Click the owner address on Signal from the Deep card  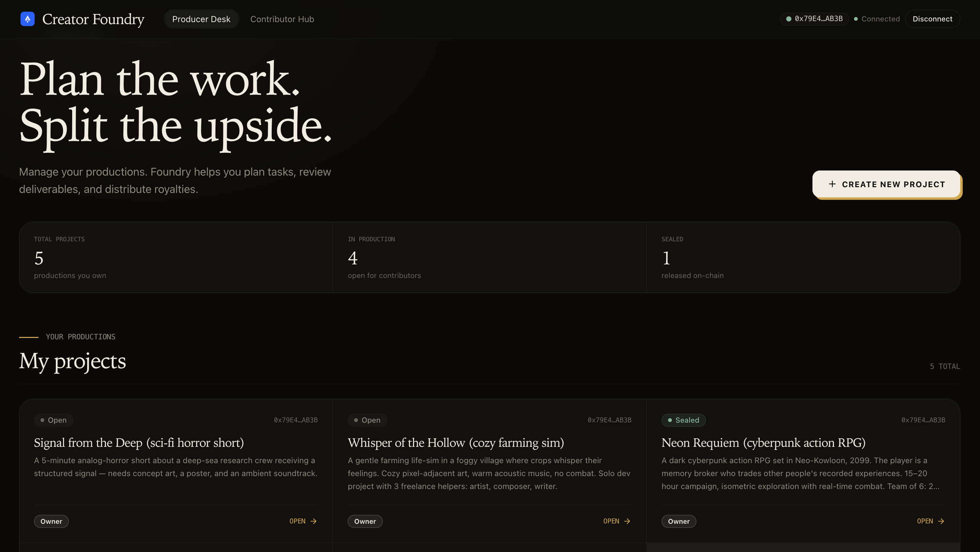point(296,420)
